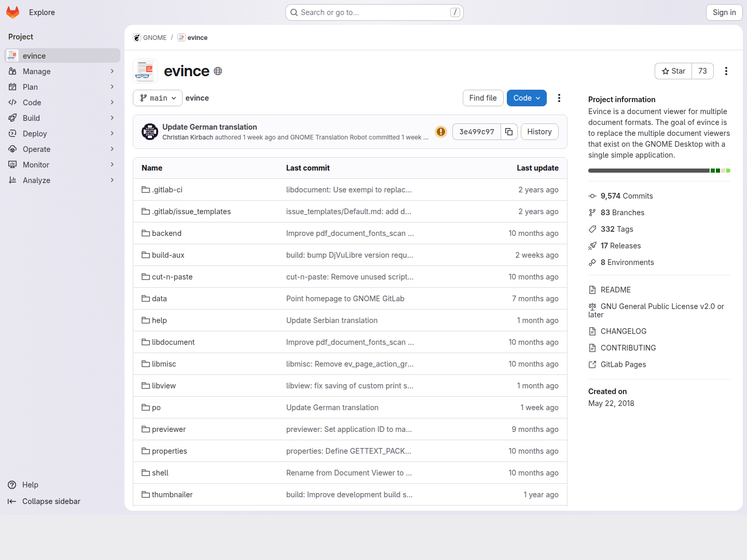Click the libview folder icon
747x560 pixels.
point(146,386)
